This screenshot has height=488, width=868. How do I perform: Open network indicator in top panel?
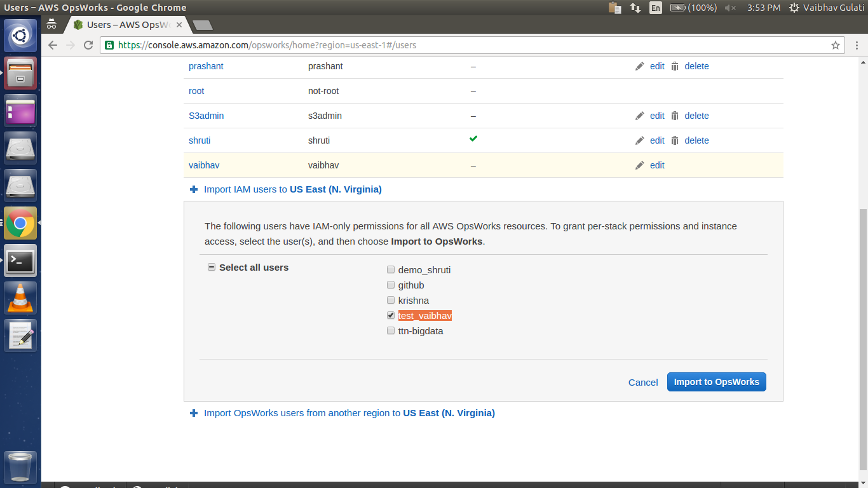coord(635,8)
